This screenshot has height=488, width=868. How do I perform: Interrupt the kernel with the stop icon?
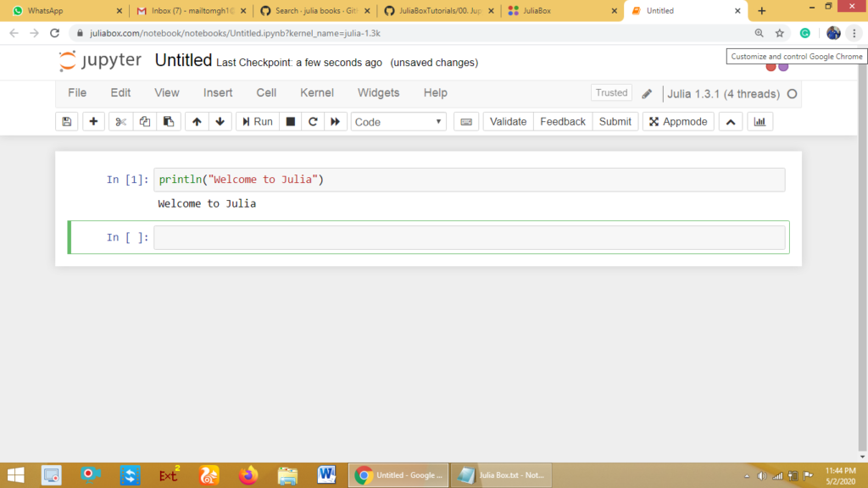click(290, 122)
